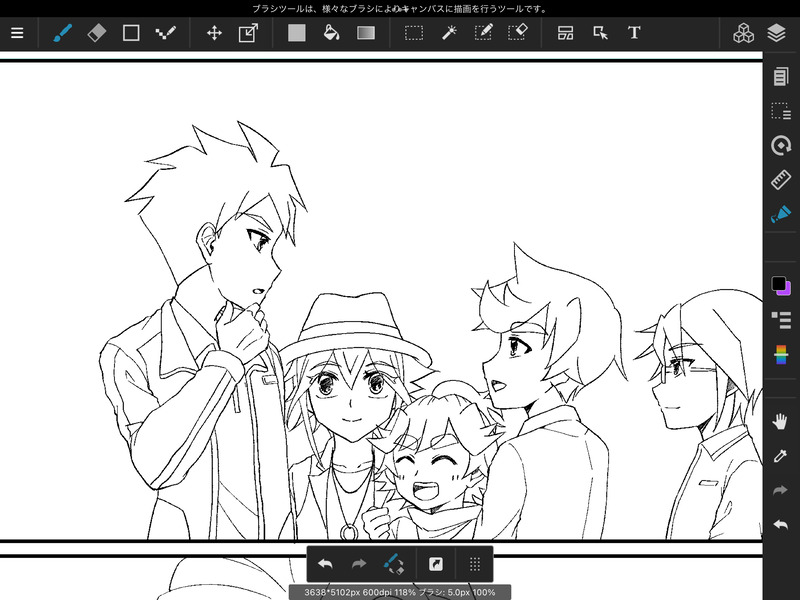Viewport: 800px width, 600px height.
Task: Click the canvas rotate reset icon
Action: tap(781, 145)
